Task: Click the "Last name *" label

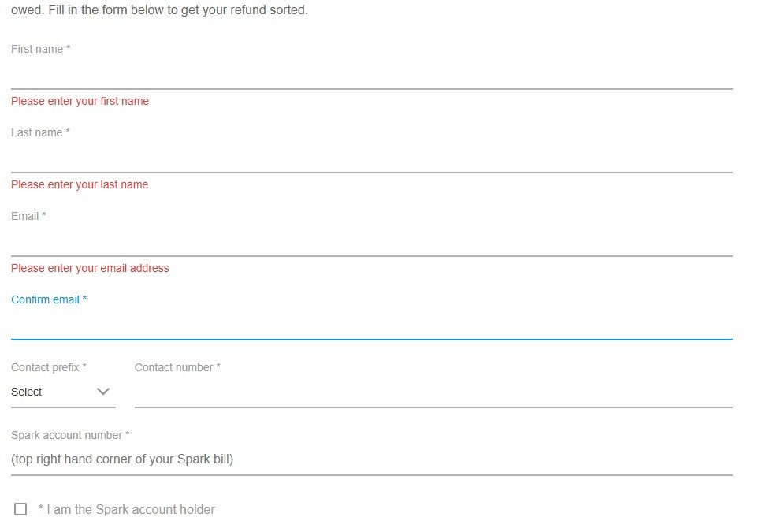Action: (40, 132)
